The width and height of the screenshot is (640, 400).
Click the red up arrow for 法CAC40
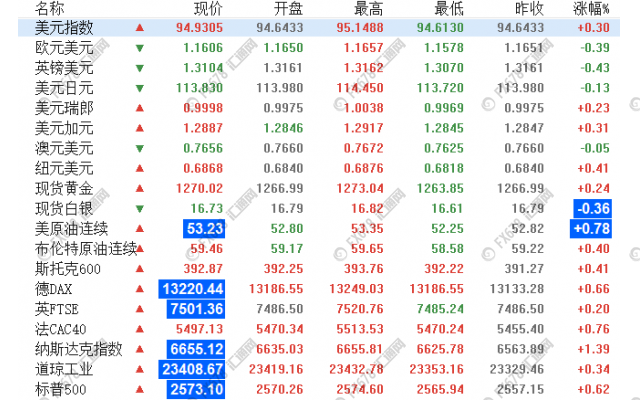point(140,329)
